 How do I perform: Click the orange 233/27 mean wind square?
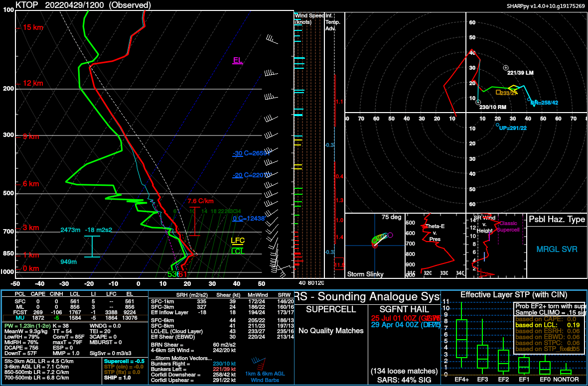tap(498, 92)
